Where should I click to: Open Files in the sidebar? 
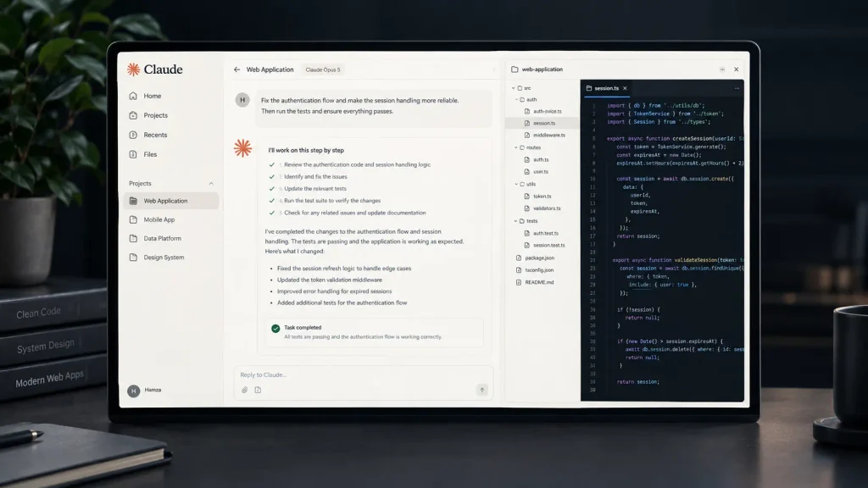pyautogui.click(x=143, y=154)
